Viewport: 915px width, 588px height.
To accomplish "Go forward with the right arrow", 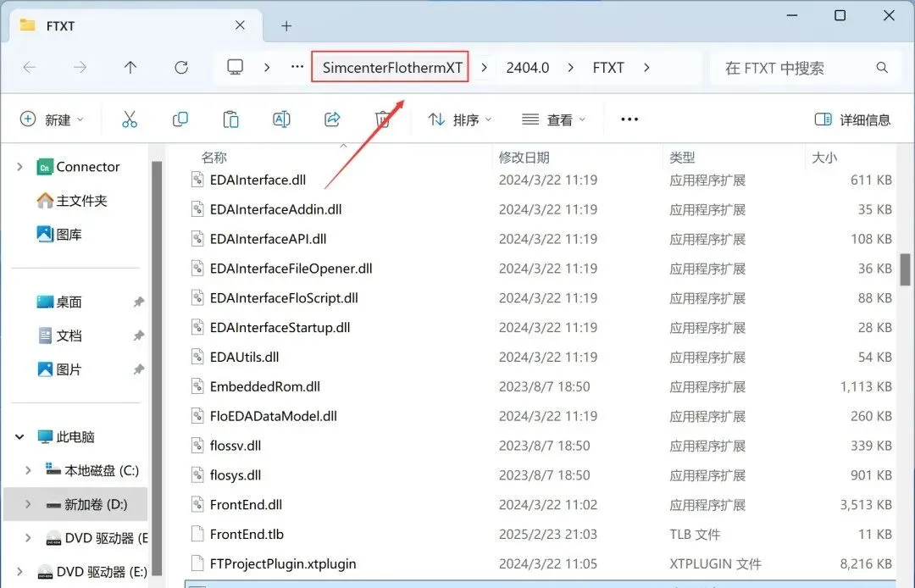I will [80, 68].
